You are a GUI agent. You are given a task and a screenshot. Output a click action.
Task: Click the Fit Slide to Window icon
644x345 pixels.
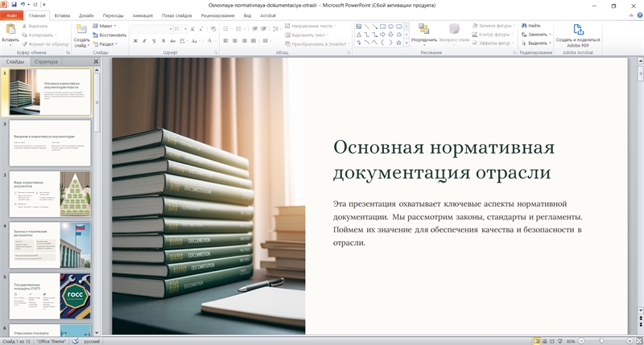(638, 341)
